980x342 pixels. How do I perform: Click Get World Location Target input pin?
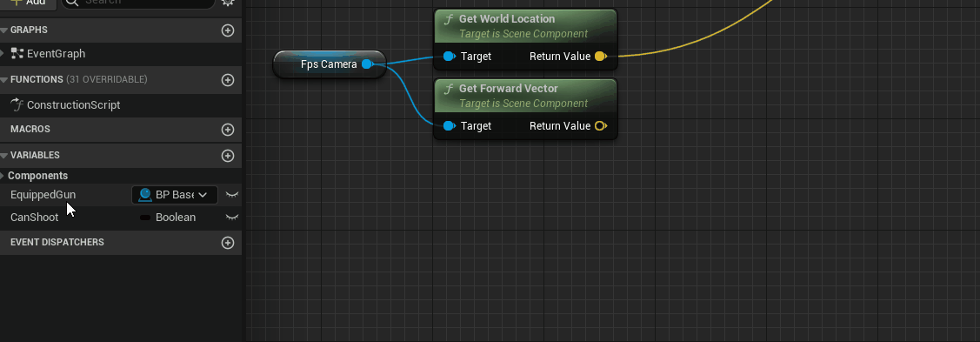449,57
